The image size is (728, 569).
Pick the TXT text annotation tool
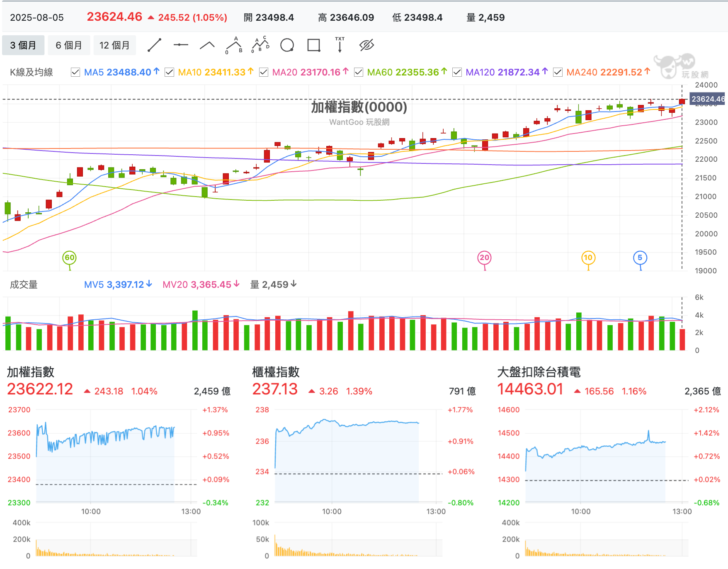[340, 44]
